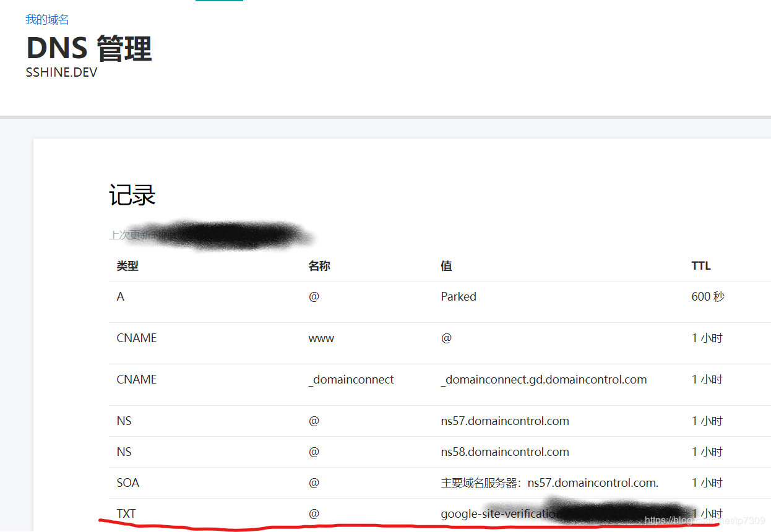
Task: Select the ns57.domaincontrol.com NS record
Action: point(505,421)
